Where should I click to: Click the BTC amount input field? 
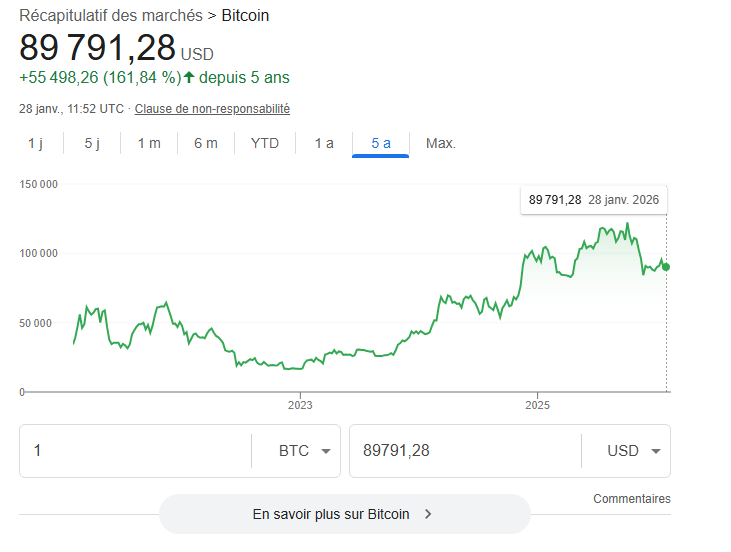pyautogui.click(x=135, y=451)
